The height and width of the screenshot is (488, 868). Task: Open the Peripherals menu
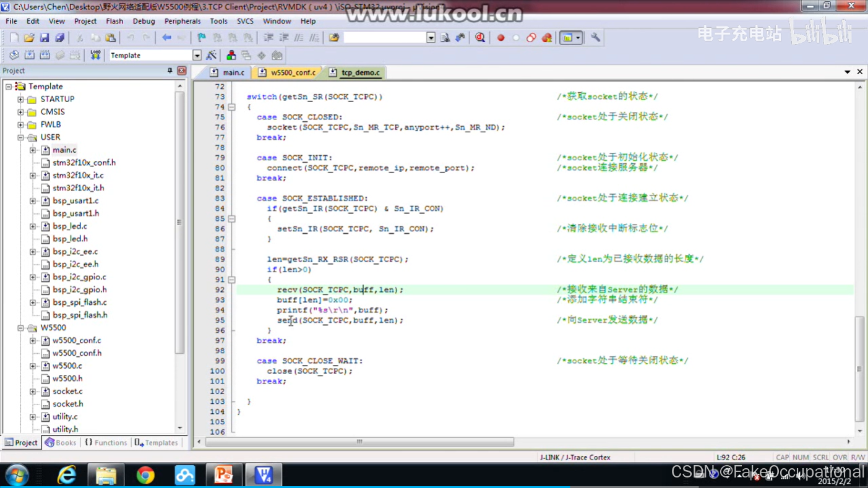coord(183,21)
